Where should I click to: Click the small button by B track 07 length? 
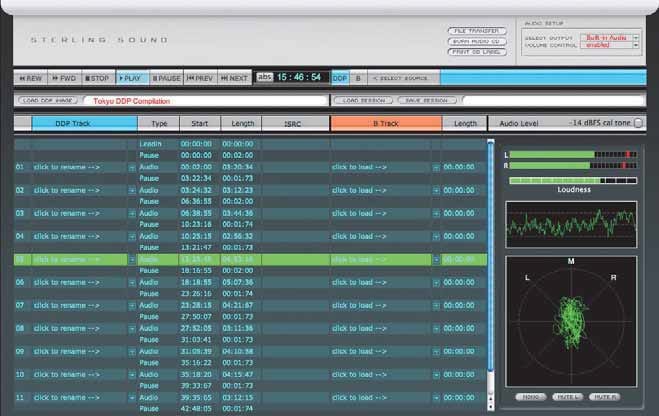point(436,306)
